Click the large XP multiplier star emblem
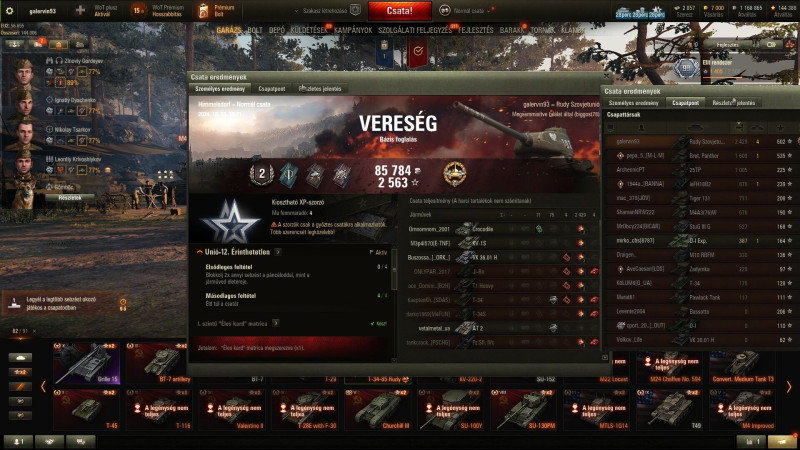 [x=230, y=222]
